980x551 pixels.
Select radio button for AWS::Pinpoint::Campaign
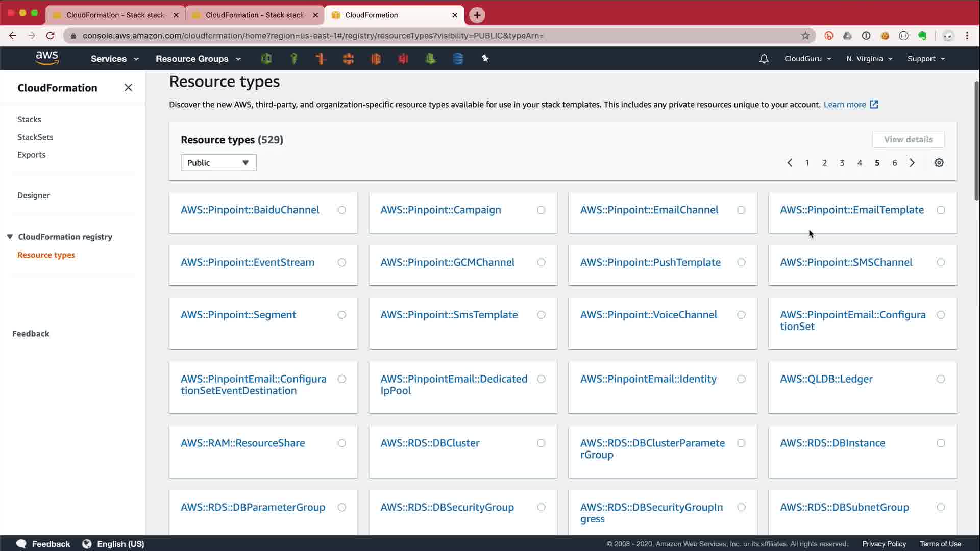541,210
